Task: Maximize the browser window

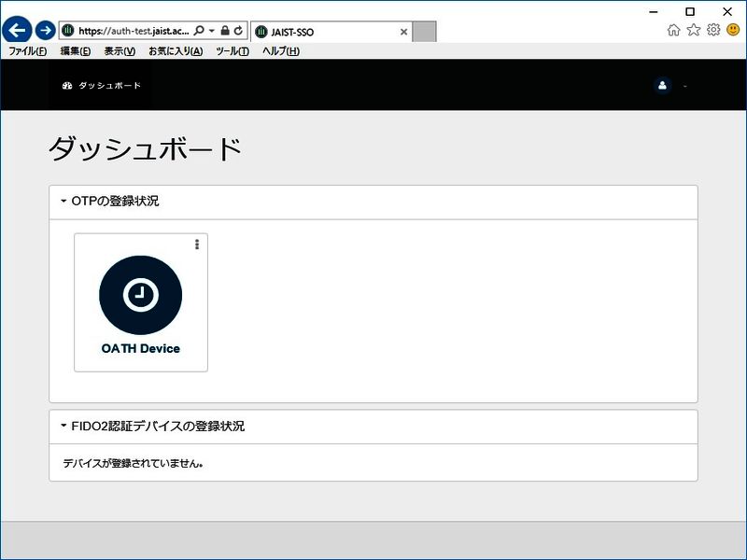Action: pos(690,11)
